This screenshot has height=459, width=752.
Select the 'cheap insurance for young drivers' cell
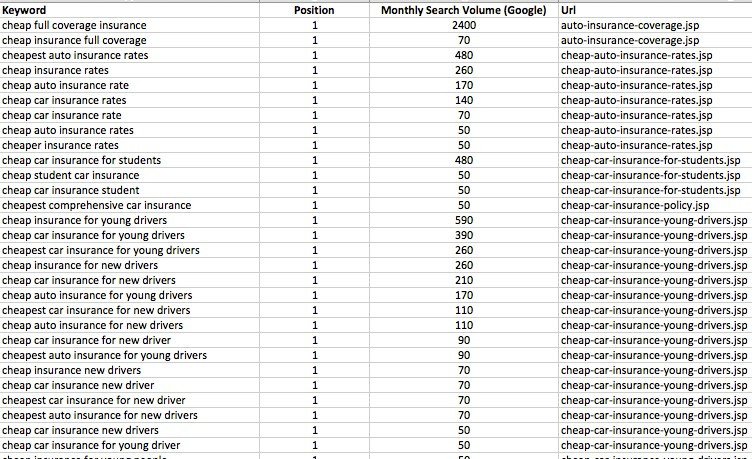pos(129,220)
